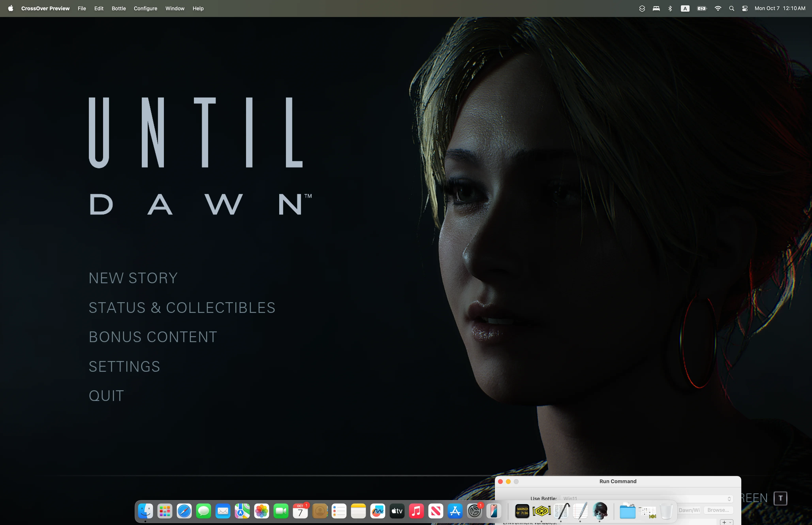Viewport: 812px width, 525px height.
Task: Open Spotlight search from the menu bar
Action: click(732, 8)
